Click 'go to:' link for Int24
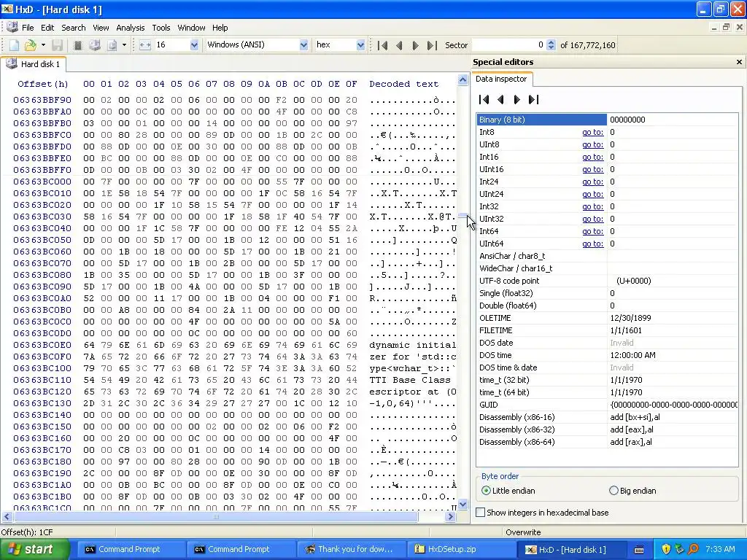This screenshot has height=560, width=747. [x=592, y=182]
